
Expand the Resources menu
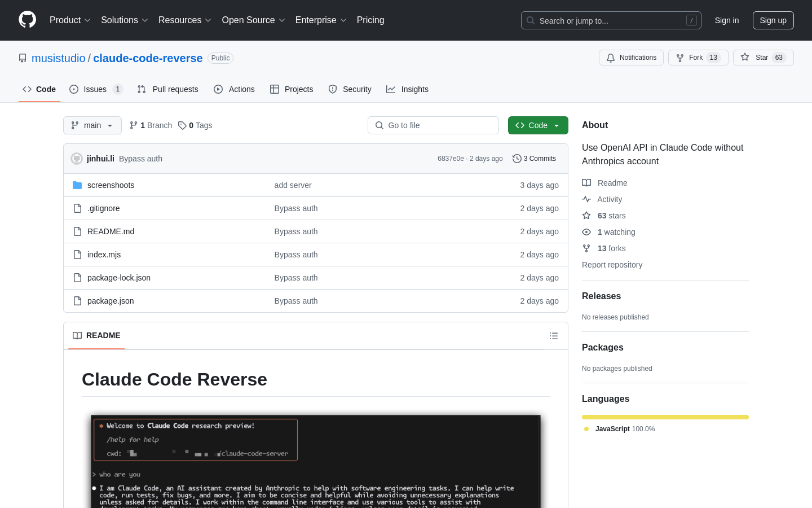[x=185, y=20]
